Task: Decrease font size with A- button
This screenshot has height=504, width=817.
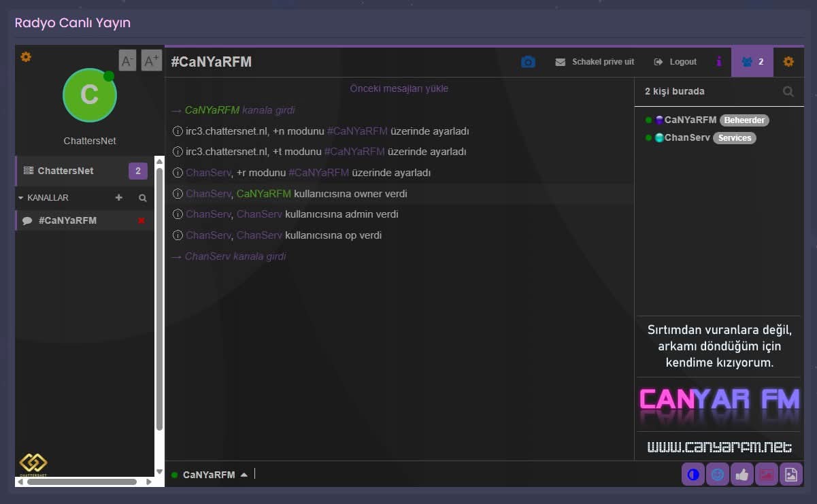Action: (x=127, y=61)
